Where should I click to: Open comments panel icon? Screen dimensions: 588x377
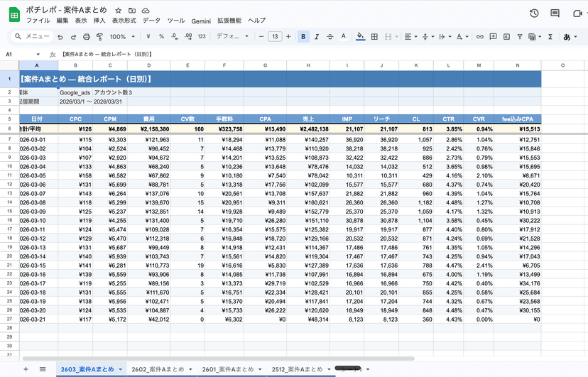pos(555,13)
